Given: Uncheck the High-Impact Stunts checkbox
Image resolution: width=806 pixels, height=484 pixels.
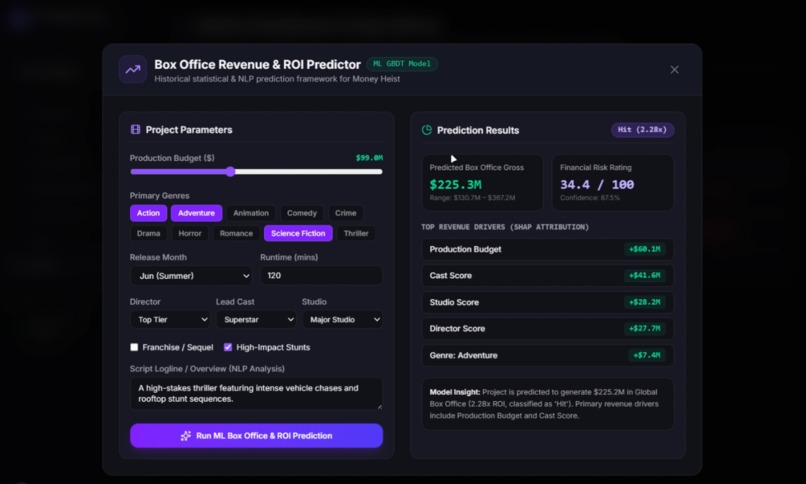Looking at the screenshot, I should click(228, 347).
